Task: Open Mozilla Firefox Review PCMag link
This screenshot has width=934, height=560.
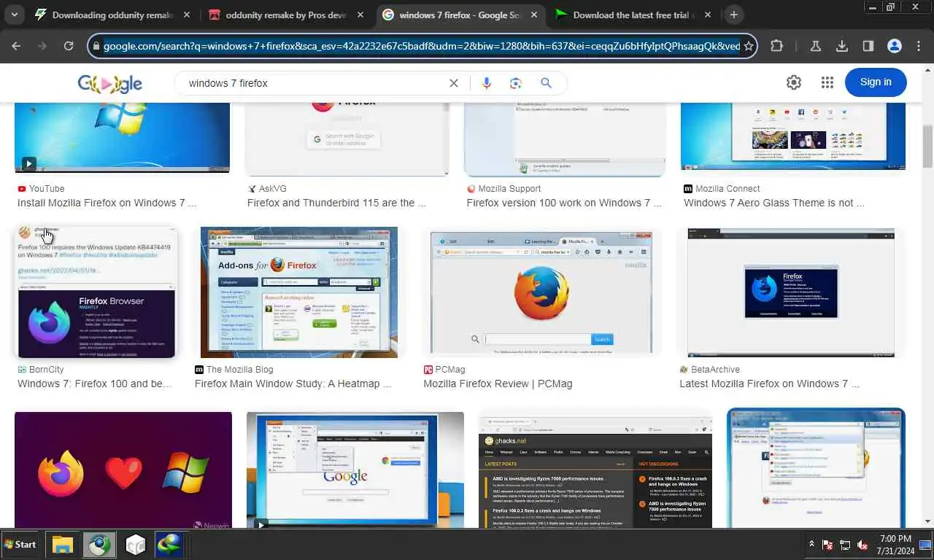Action: pyautogui.click(x=498, y=384)
